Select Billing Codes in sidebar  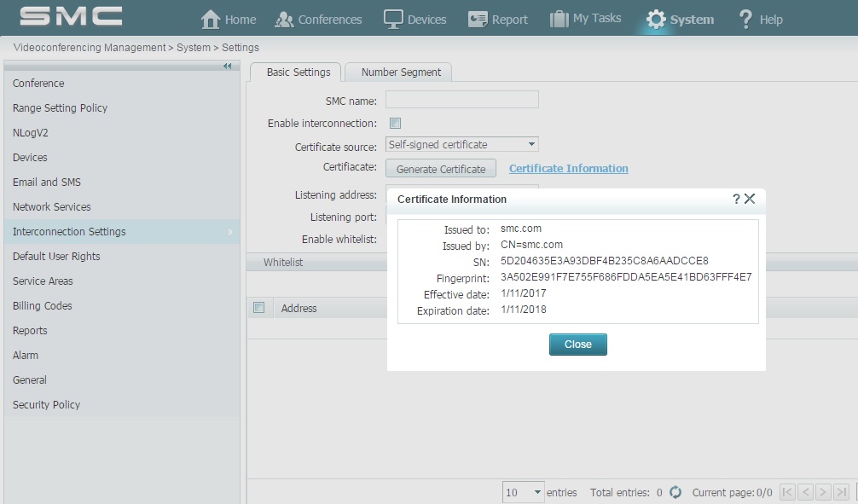[121, 306]
